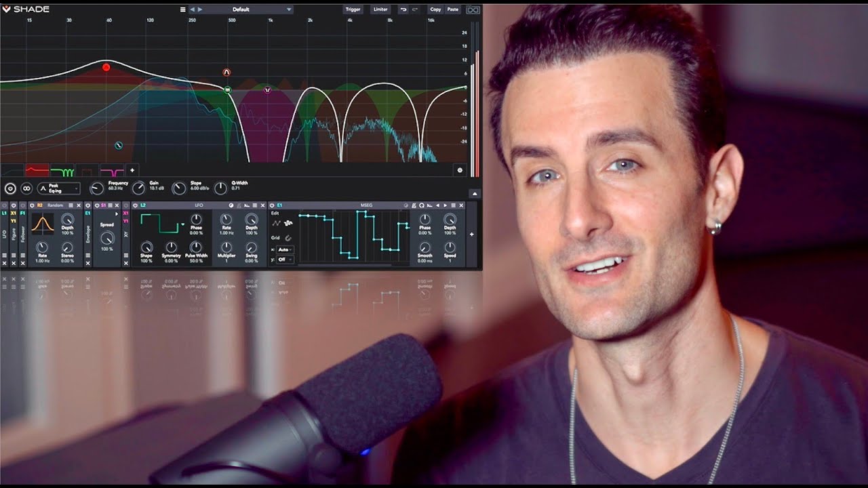Screen dimensions: 868x488
Task: Click the redo arrow in the top bar
Action: click(415, 9)
